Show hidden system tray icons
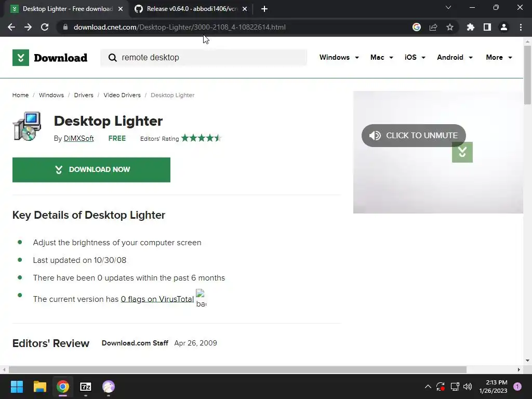The image size is (532, 399). [x=428, y=387]
